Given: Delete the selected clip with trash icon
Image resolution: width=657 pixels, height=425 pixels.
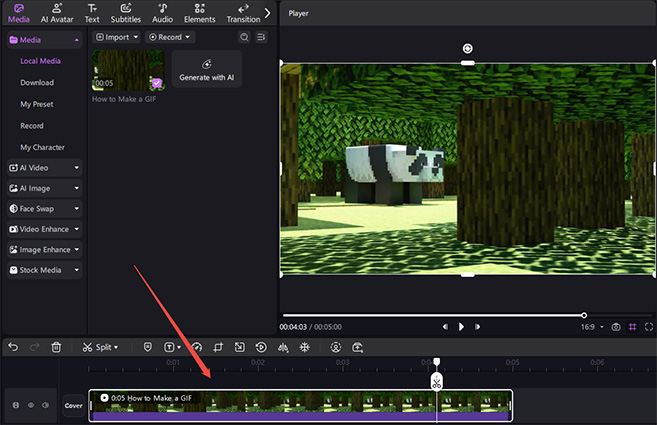Looking at the screenshot, I should pos(56,347).
